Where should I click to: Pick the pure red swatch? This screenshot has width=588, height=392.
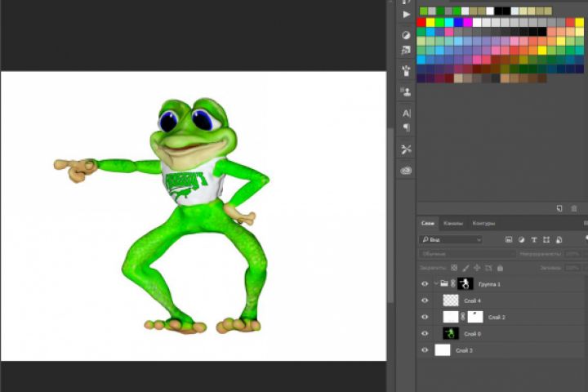[x=421, y=23]
